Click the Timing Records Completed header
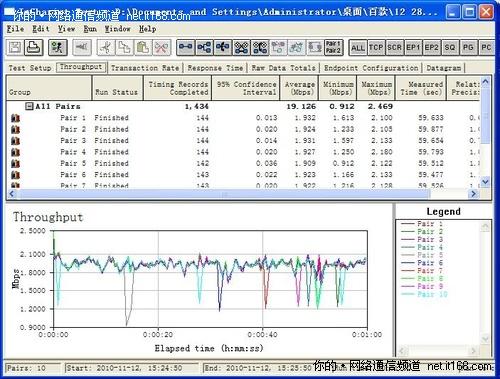This screenshot has width=500, height=379. click(178, 88)
